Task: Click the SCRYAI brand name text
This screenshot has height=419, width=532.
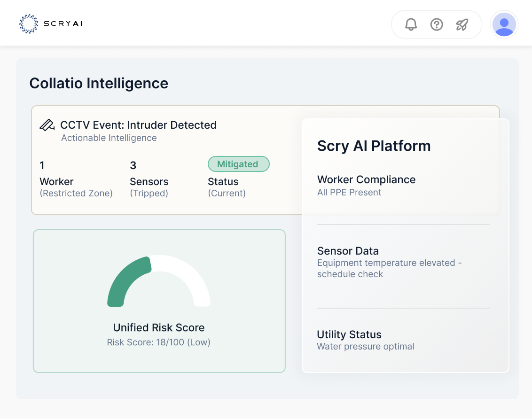Action: [63, 24]
